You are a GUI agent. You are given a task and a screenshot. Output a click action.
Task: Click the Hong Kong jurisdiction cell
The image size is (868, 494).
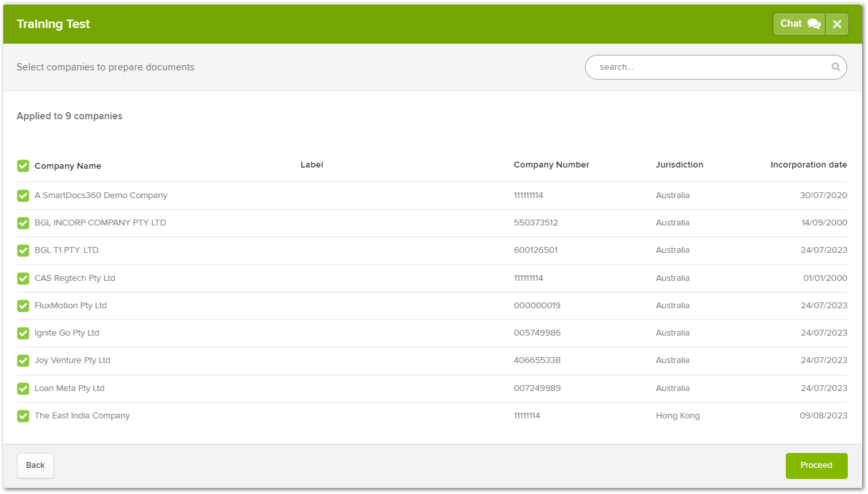678,416
